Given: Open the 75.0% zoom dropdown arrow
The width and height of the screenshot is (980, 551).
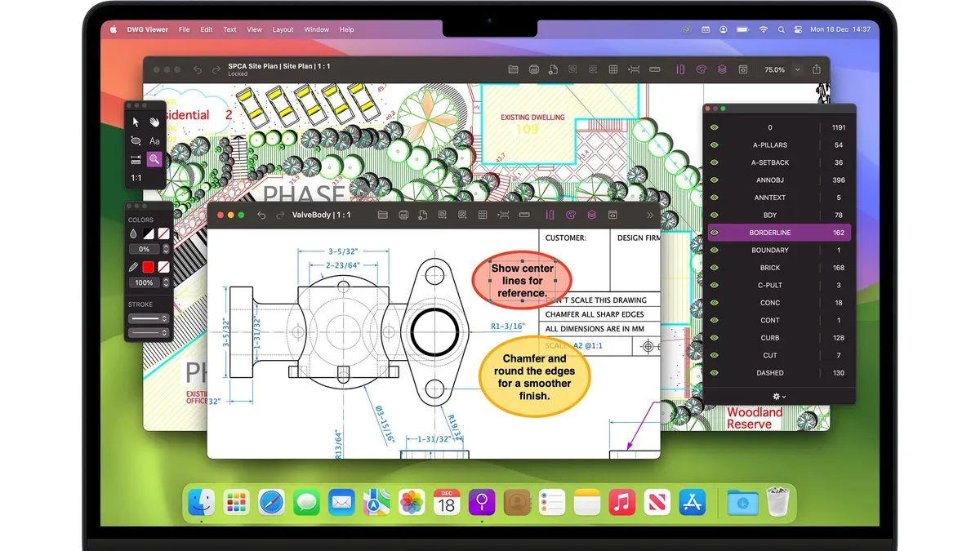Looking at the screenshot, I should pyautogui.click(x=798, y=70).
